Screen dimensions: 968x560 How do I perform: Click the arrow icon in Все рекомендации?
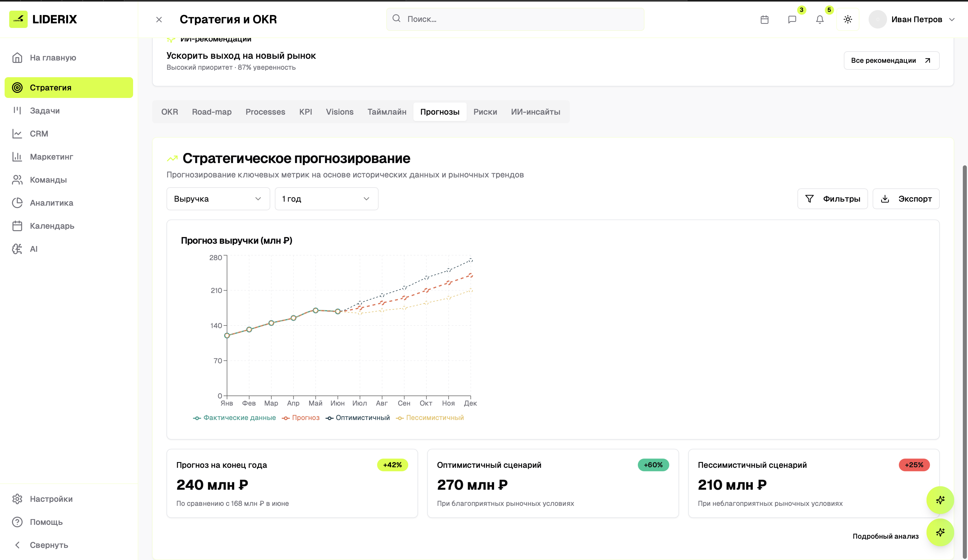pyautogui.click(x=928, y=60)
